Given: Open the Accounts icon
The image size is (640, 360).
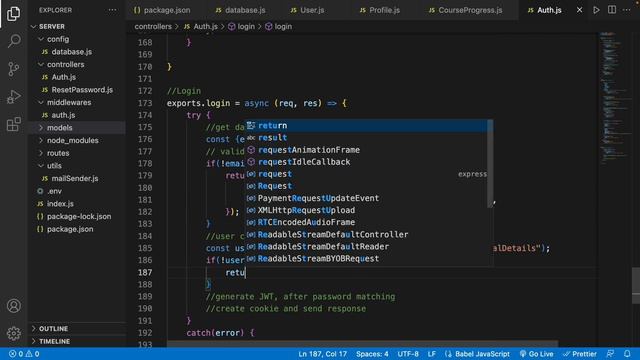Looking at the screenshot, I should pyautogui.click(x=13, y=306).
